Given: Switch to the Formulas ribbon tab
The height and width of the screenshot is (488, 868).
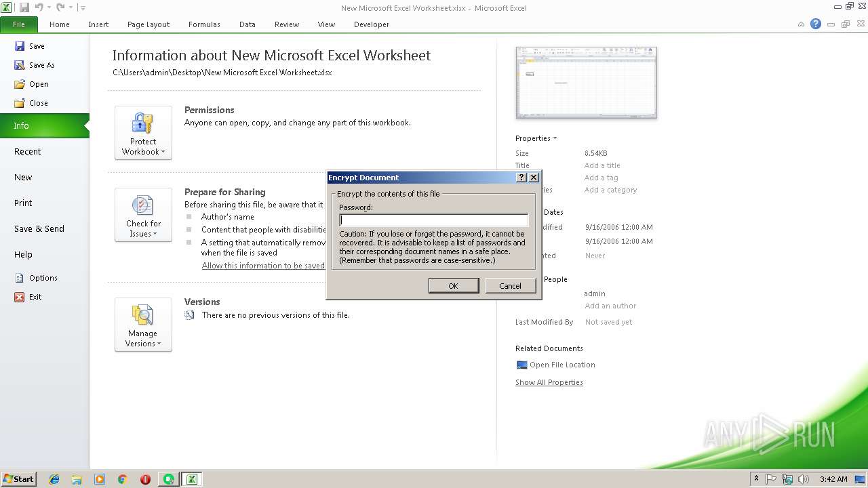Looking at the screenshot, I should 204,24.
